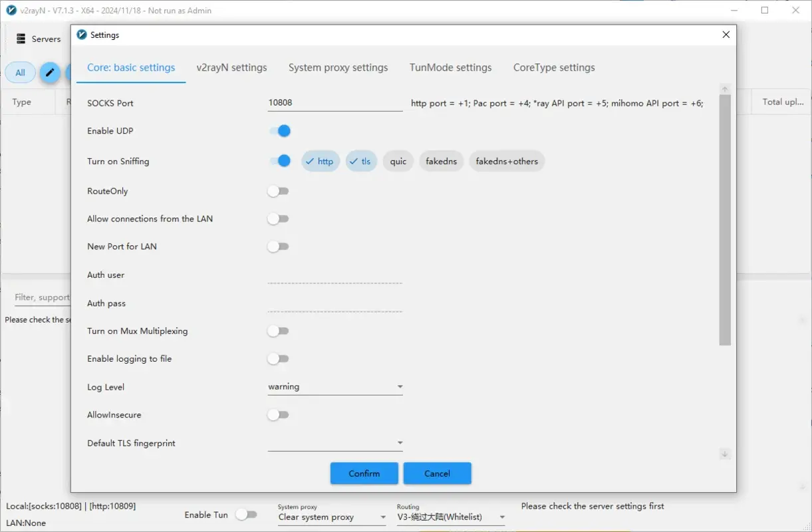Enable the Tun mode toggle

(247, 514)
